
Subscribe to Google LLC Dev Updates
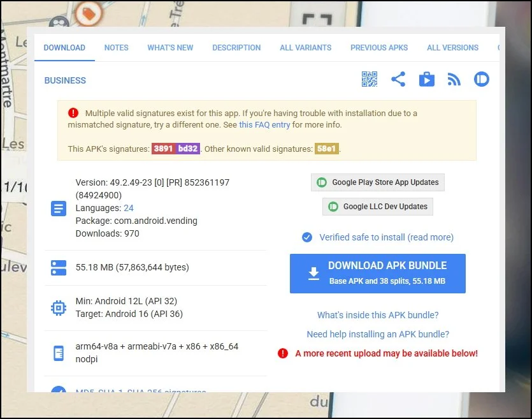(378, 207)
